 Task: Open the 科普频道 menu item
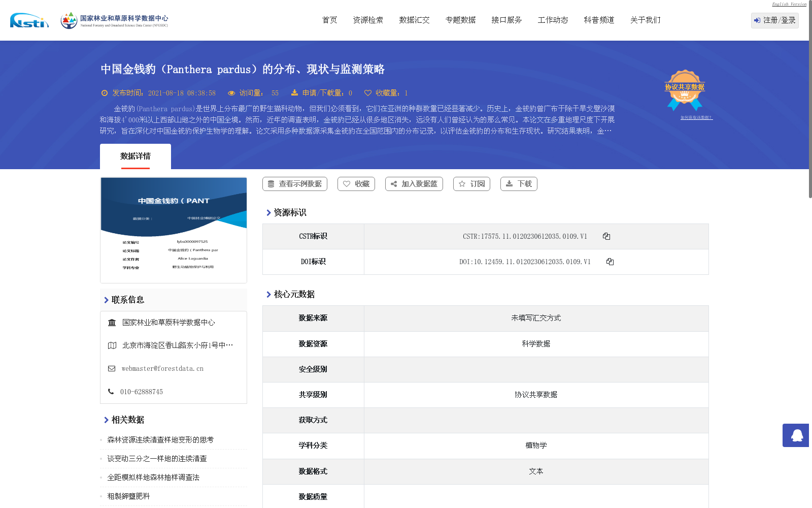[x=598, y=20]
